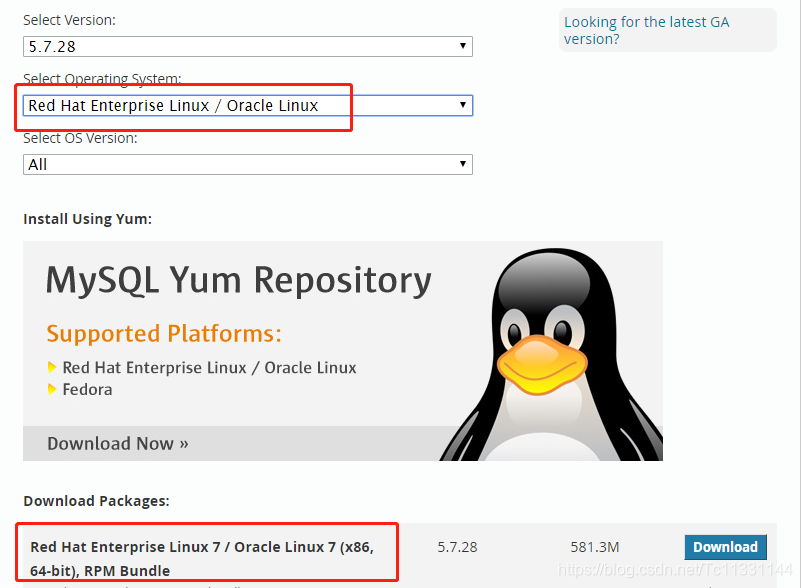Click 'Download Now »' in the Yum banner
This screenshot has height=588, width=802.
coord(118,443)
